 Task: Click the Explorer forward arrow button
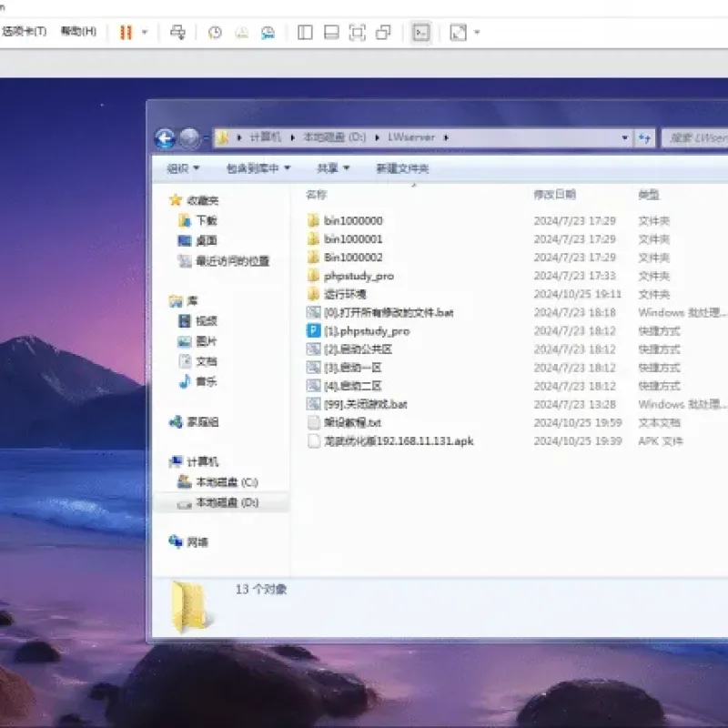(x=189, y=138)
